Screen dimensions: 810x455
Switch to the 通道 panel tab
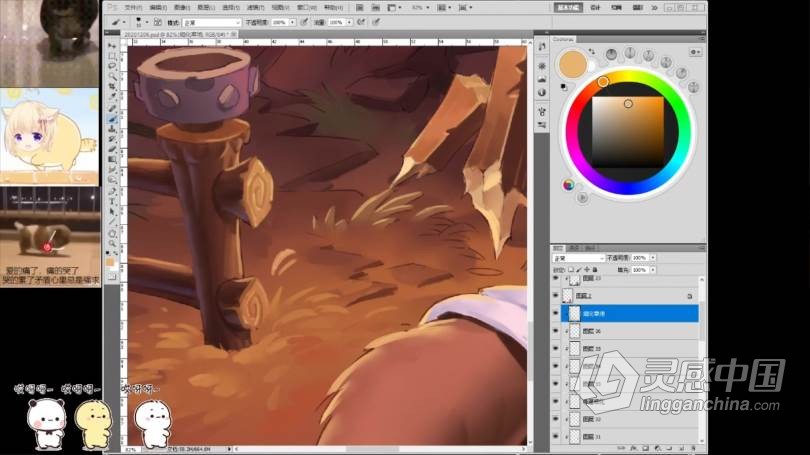[x=574, y=248]
